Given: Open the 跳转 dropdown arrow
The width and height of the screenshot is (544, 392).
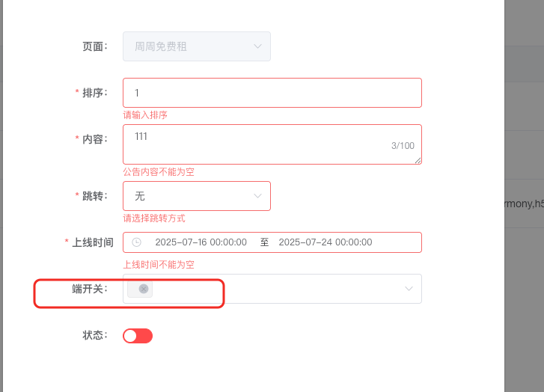Looking at the screenshot, I should pyautogui.click(x=257, y=196).
